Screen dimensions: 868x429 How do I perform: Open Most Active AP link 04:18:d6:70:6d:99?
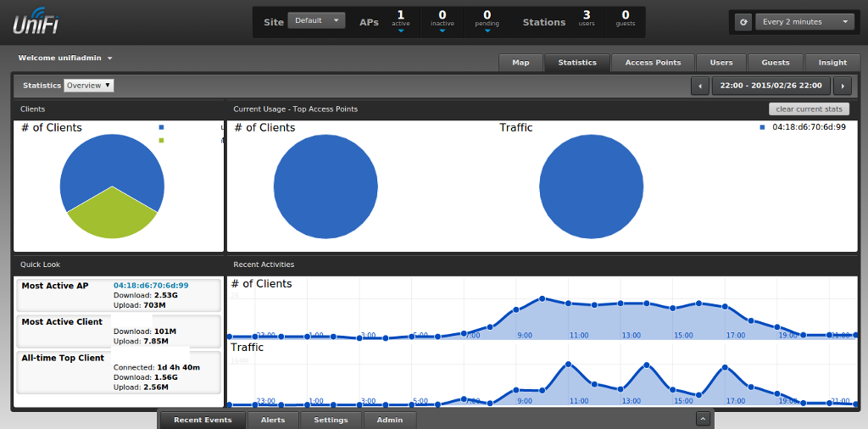(151, 286)
